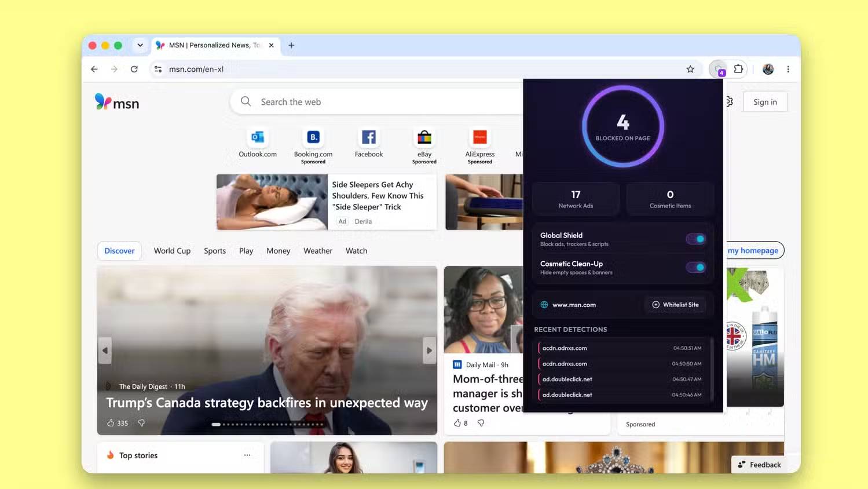The image size is (868, 489).
Task: Select ad.doubleclick.net detection at 04:50:46 AM
Action: [621, 395]
